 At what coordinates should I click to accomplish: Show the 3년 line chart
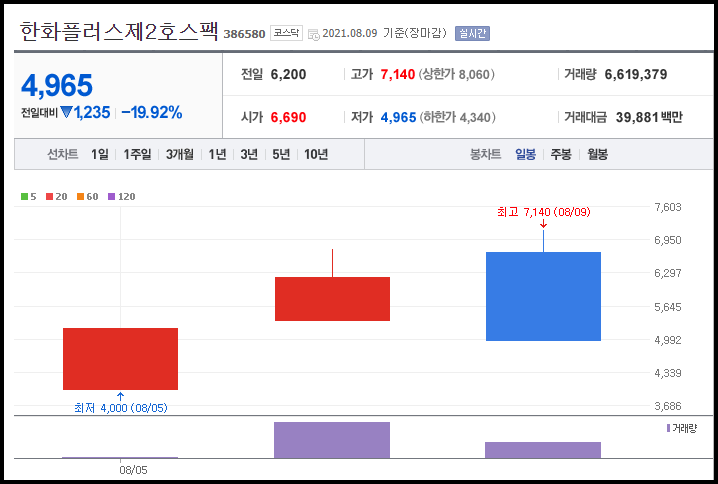[x=249, y=154]
